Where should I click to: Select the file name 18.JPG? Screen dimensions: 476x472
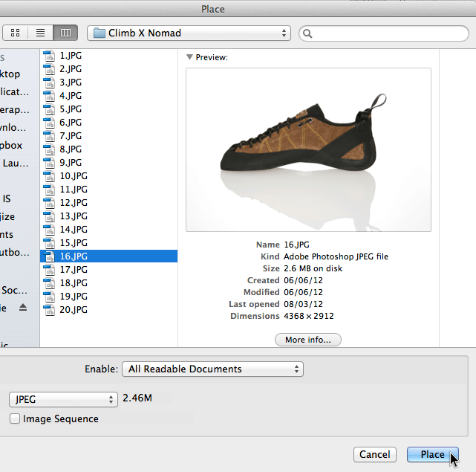[x=74, y=283]
